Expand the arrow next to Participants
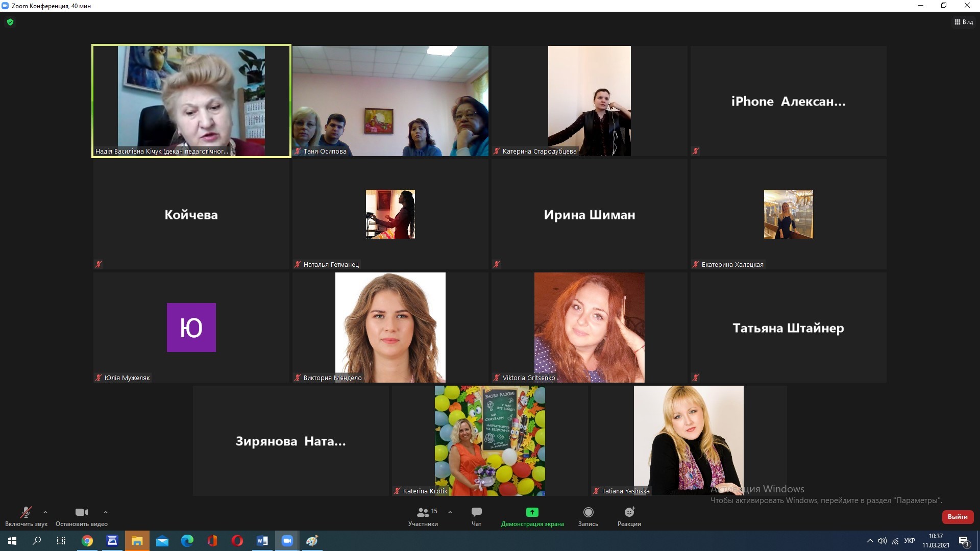Image resolution: width=980 pixels, height=551 pixels. (x=450, y=512)
